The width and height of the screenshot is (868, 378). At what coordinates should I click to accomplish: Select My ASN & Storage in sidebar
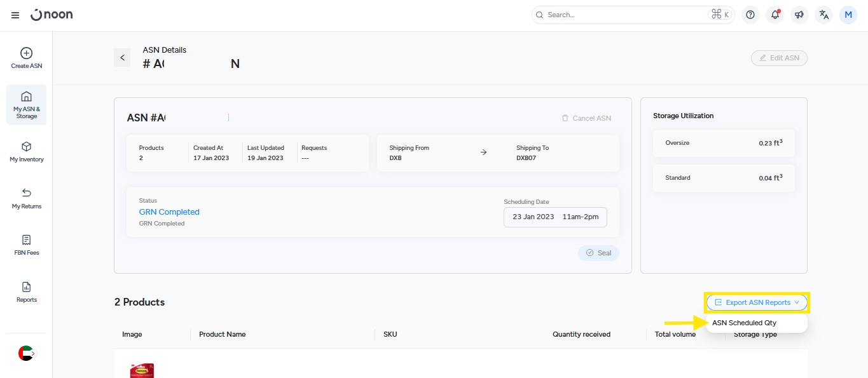[x=27, y=105]
